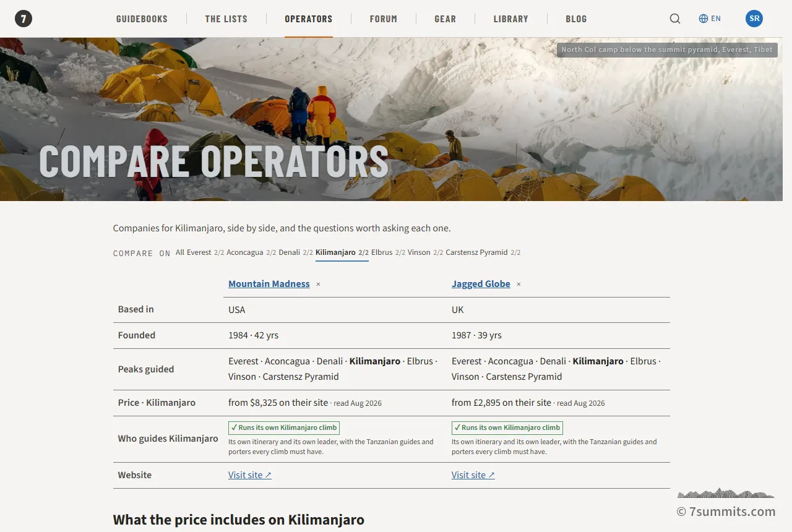Compare operators on Denali
This screenshot has width=792, height=532.
point(296,252)
